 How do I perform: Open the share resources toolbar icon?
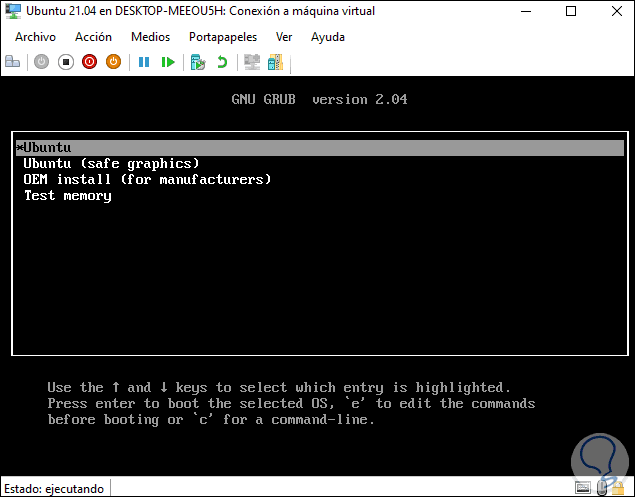(x=275, y=62)
